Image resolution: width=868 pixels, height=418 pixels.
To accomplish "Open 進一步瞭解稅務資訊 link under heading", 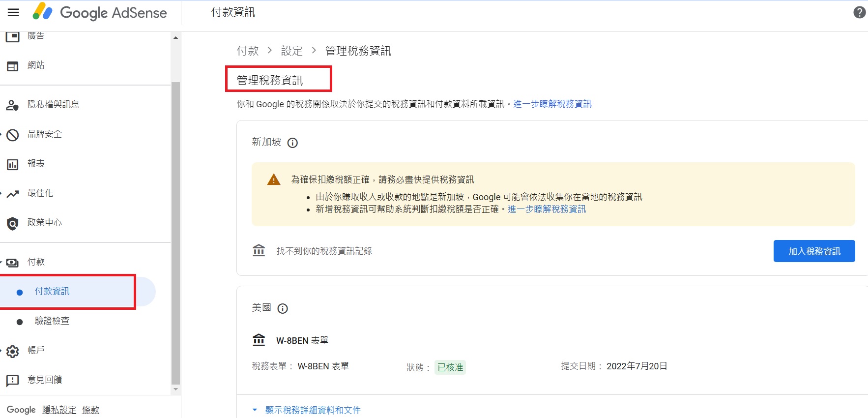I will 552,104.
